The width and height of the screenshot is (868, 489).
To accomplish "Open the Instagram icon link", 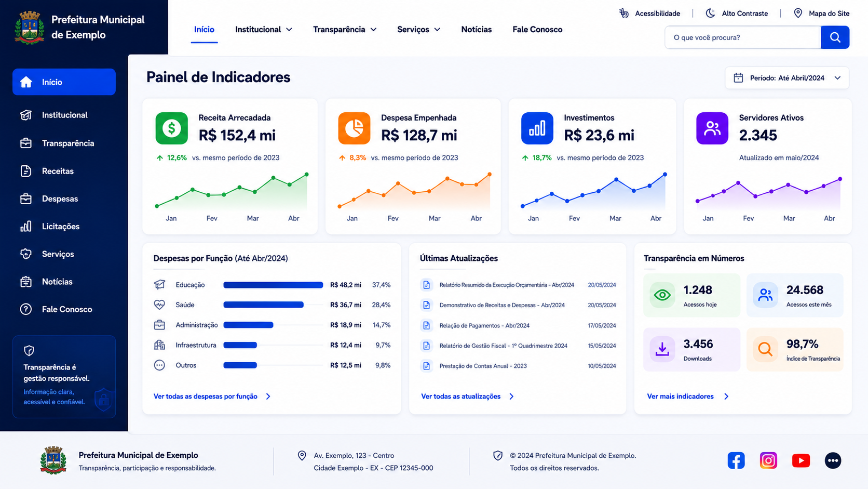I will [x=768, y=460].
